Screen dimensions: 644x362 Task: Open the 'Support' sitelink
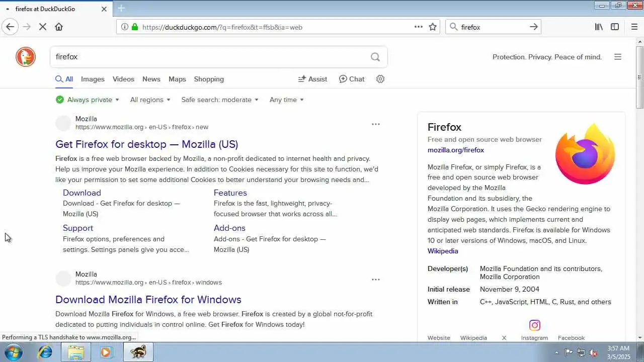click(78, 228)
